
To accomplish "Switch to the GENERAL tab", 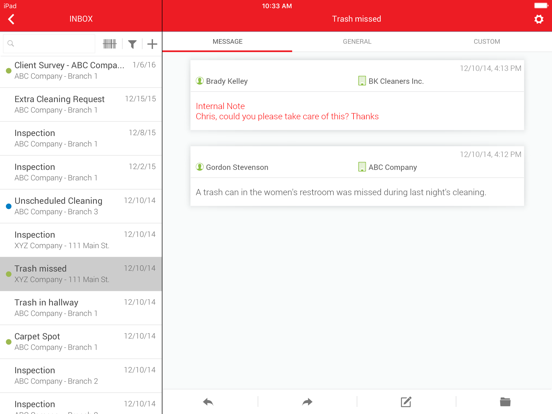I will coord(357,42).
